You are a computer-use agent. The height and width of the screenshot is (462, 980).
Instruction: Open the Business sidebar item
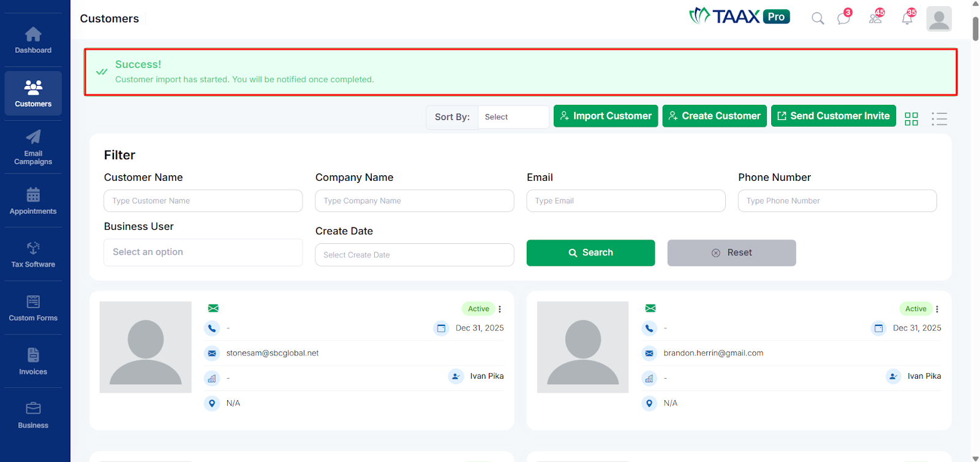click(x=33, y=415)
